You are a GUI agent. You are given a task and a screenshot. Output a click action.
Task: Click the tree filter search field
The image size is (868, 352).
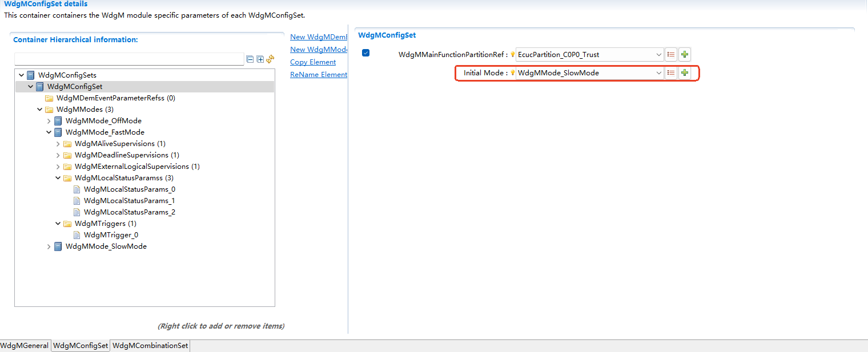click(129, 59)
